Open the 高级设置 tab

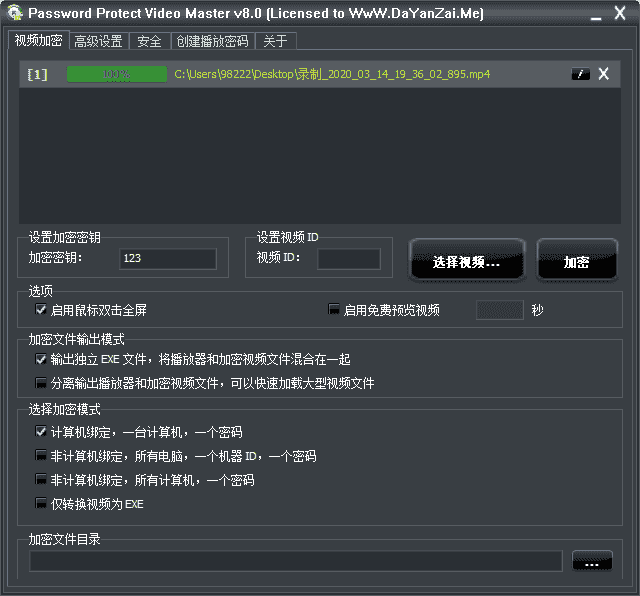pyautogui.click(x=98, y=41)
